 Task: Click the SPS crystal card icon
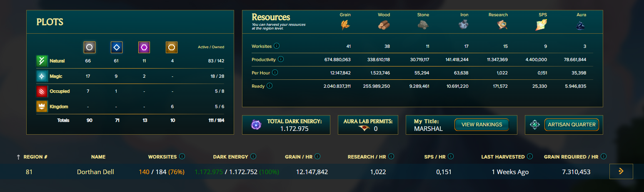542,25
